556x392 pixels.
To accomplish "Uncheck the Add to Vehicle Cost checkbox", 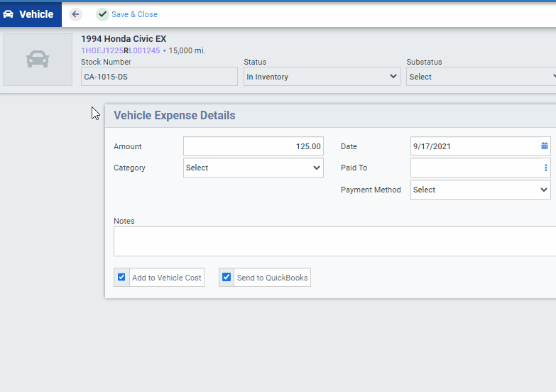I will coord(121,277).
